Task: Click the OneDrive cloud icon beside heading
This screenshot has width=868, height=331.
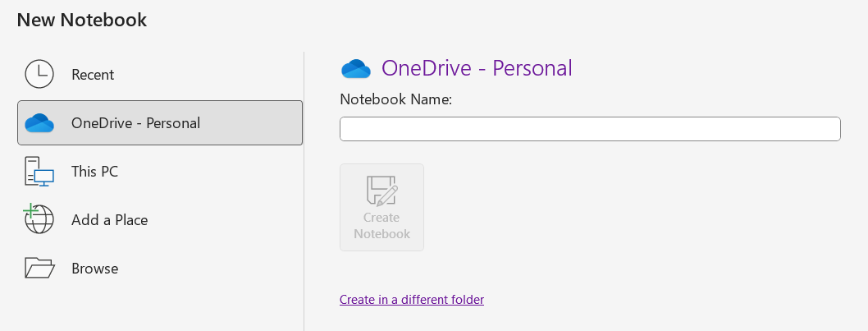Action: (x=356, y=68)
